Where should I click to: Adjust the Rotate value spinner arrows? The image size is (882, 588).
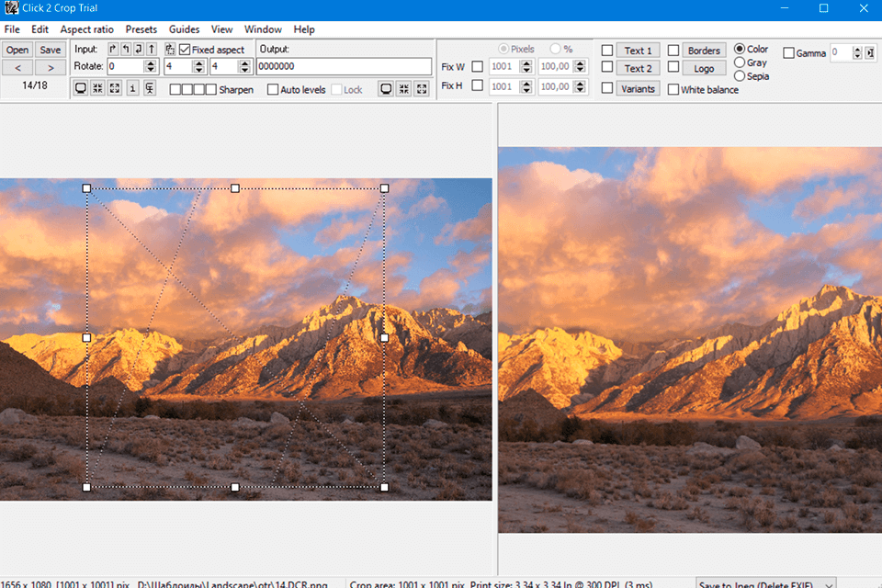(x=150, y=66)
